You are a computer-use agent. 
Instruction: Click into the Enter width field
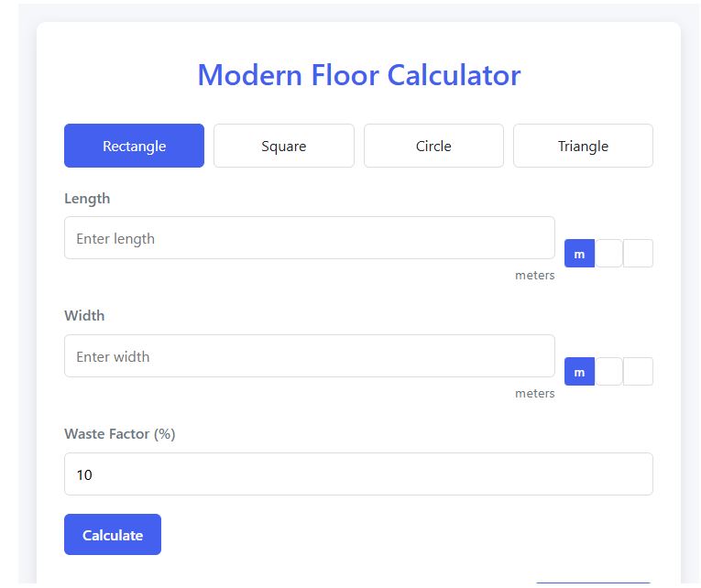pyautogui.click(x=310, y=356)
